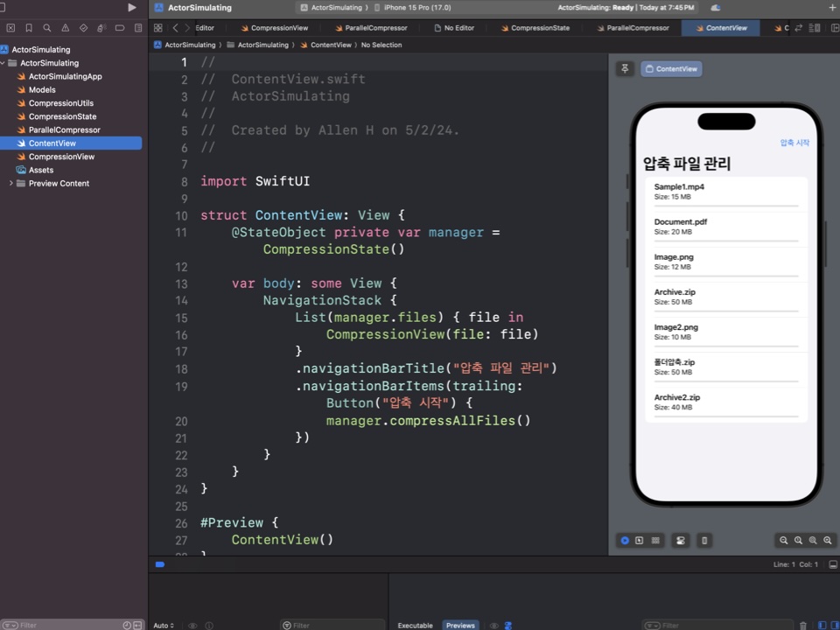Expand the Preview Content folder
Screen dimensions: 840x630
pyautogui.click(x=10, y=184)
